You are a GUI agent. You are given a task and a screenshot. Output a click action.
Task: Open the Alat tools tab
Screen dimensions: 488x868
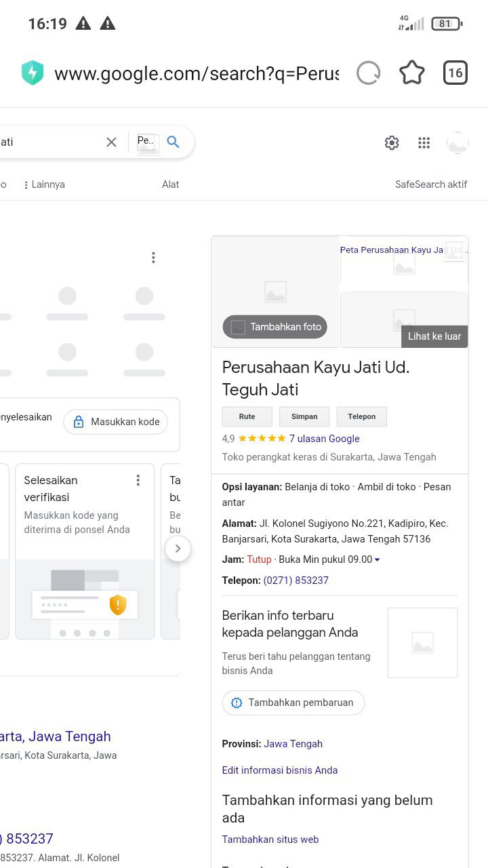pos(171,184)
